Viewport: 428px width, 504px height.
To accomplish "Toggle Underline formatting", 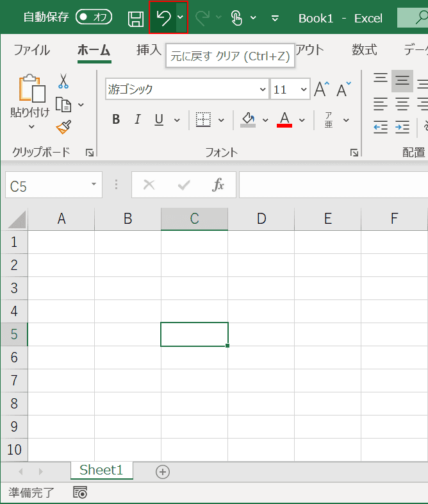I will point(159,119).
